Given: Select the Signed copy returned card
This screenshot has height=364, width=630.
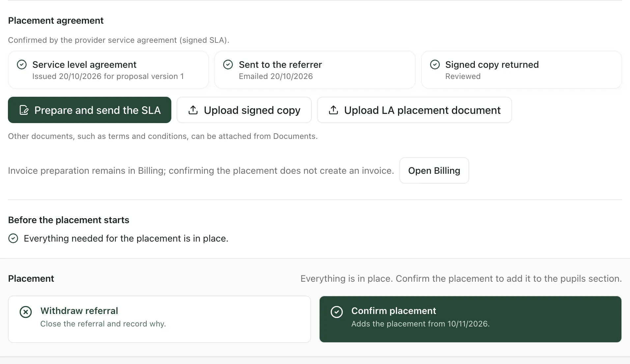Looking at the screenshot, I should point(522,70).
